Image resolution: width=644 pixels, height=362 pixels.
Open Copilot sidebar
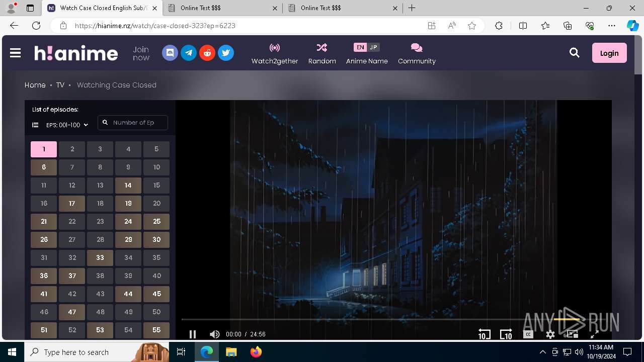[x=632, y=26]
